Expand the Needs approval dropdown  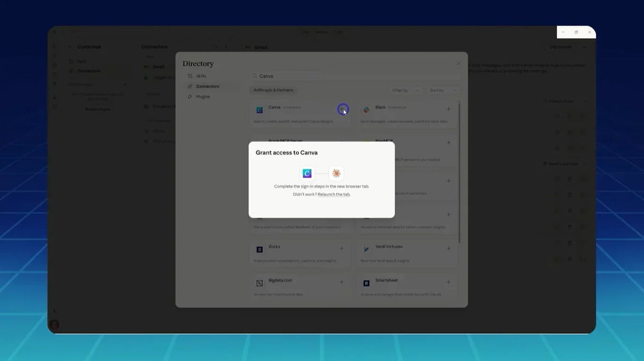(x=565, y=164)
